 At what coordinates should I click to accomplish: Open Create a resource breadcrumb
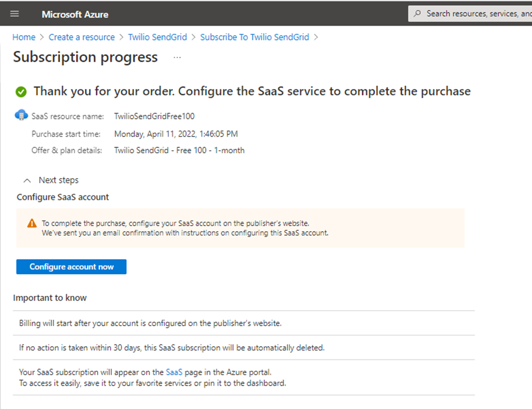click(x=82, y=37)
